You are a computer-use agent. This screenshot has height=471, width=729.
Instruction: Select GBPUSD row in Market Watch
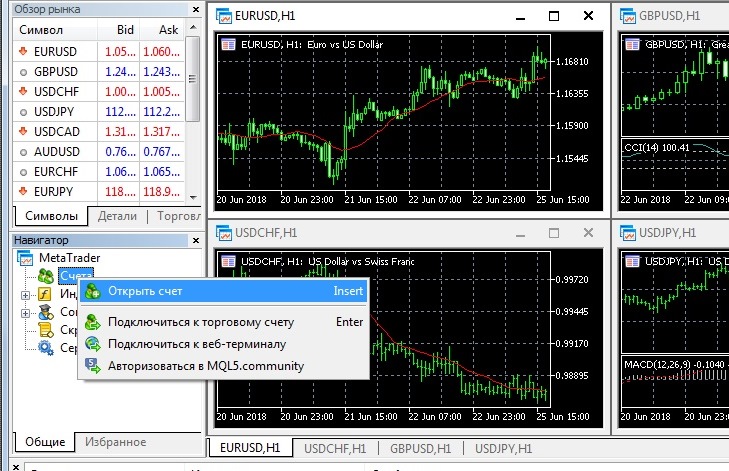coord(99,72)
